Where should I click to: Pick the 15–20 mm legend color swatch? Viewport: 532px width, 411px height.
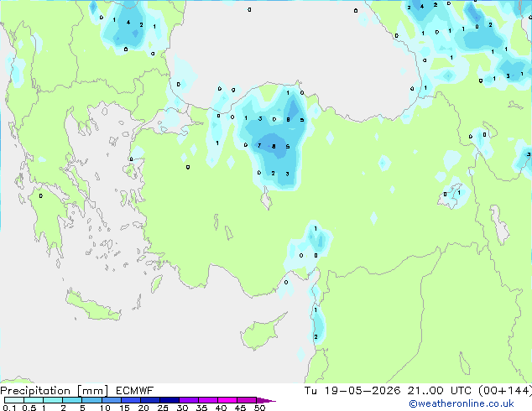130,400
